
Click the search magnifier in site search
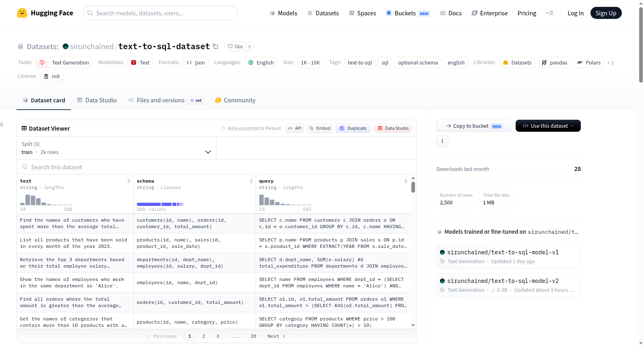(90, 13)
